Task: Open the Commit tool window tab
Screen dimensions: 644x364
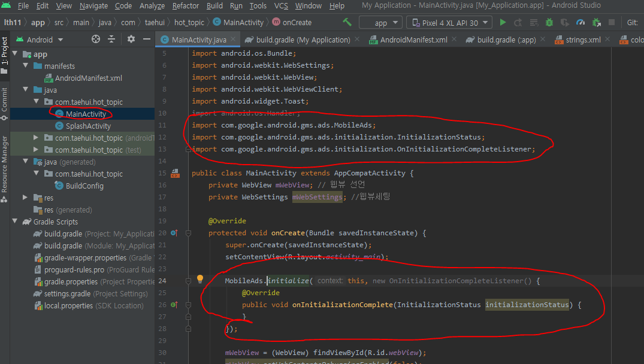Action: pos(5,104)
